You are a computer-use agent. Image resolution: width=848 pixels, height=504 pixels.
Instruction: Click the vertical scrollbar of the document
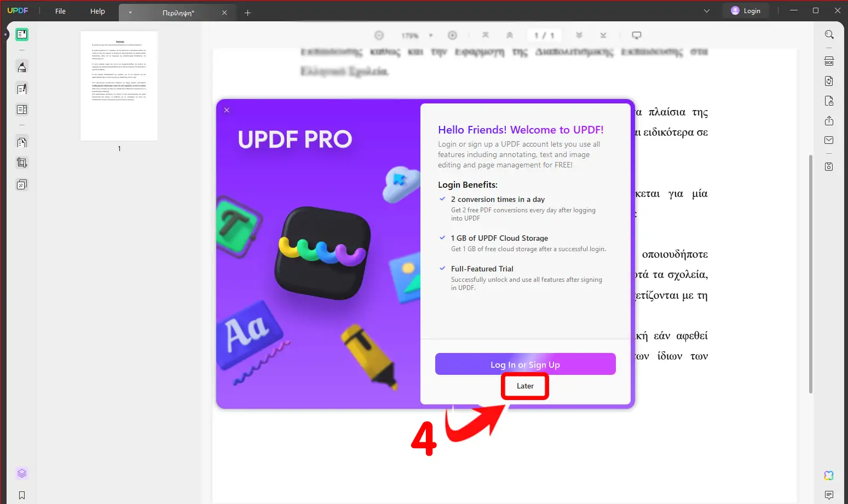click(x=811, y=274)
